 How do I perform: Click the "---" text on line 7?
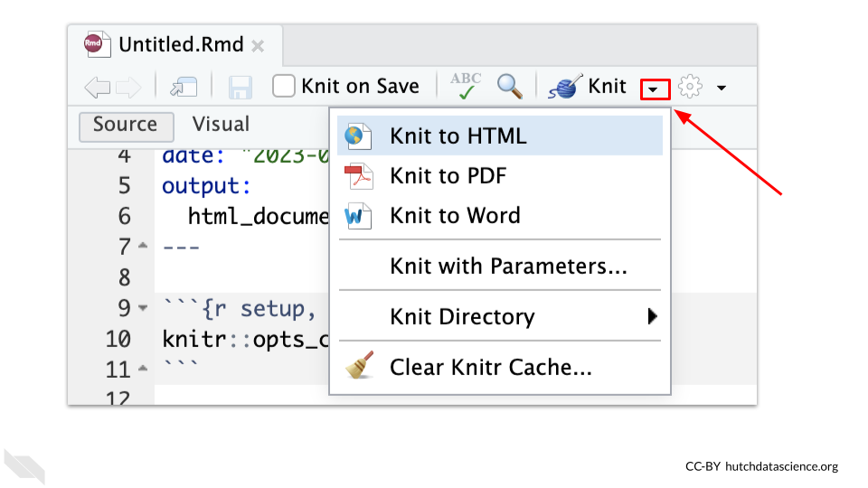click(181, 248)
